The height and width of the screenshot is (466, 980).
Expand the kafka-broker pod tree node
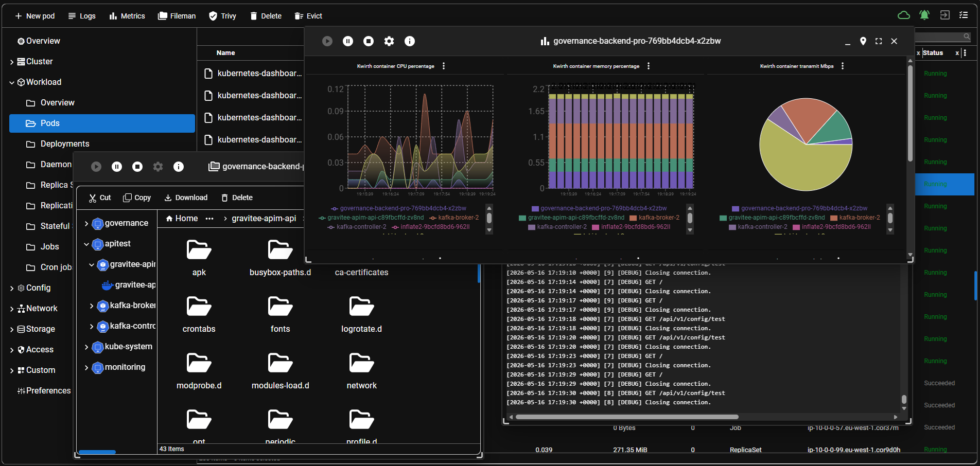92,306
